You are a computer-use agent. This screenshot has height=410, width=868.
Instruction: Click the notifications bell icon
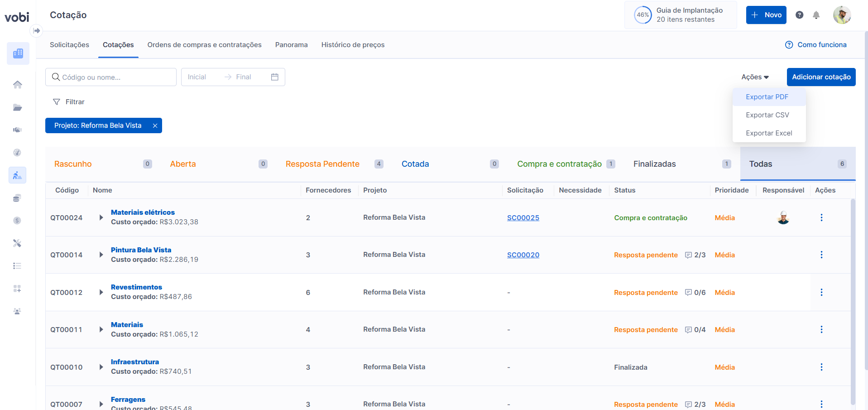(x=816, y=15)
